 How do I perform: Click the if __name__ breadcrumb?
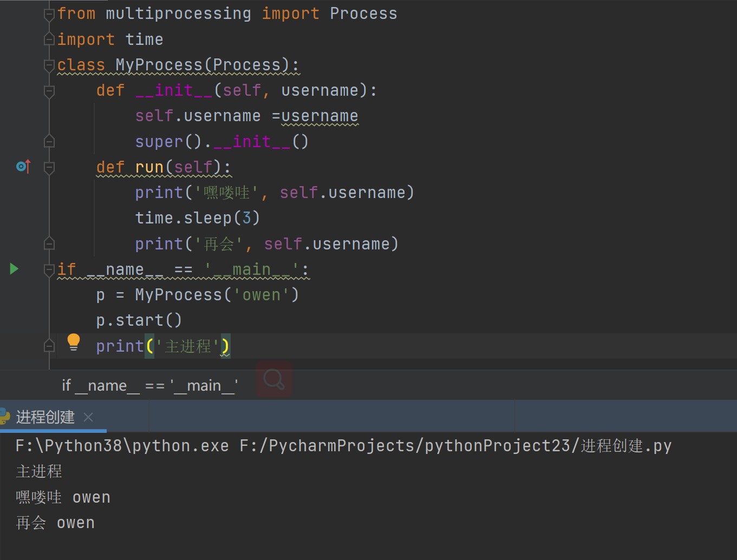point(149,386)
